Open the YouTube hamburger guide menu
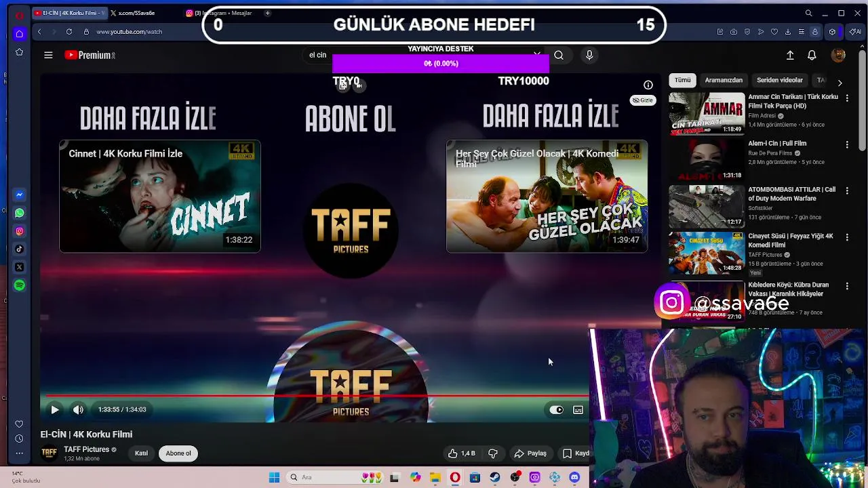This screenshot has height=488, width=868. tap(48, 55)
